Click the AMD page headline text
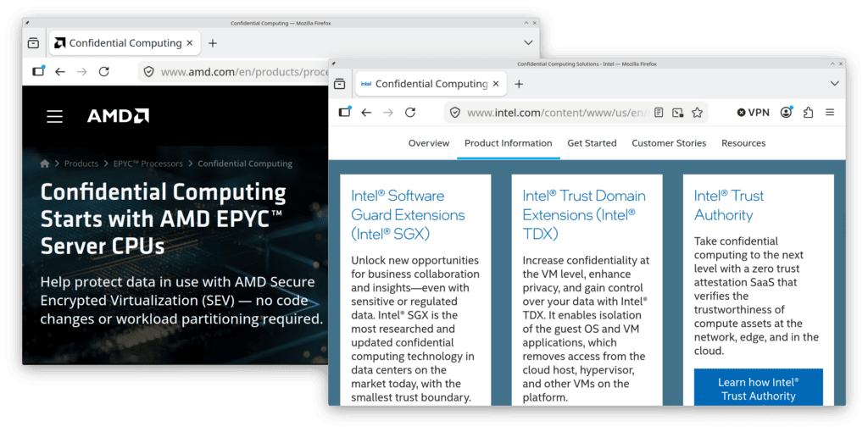The width and height of the screenshot is (868, 432). [164, 219]
